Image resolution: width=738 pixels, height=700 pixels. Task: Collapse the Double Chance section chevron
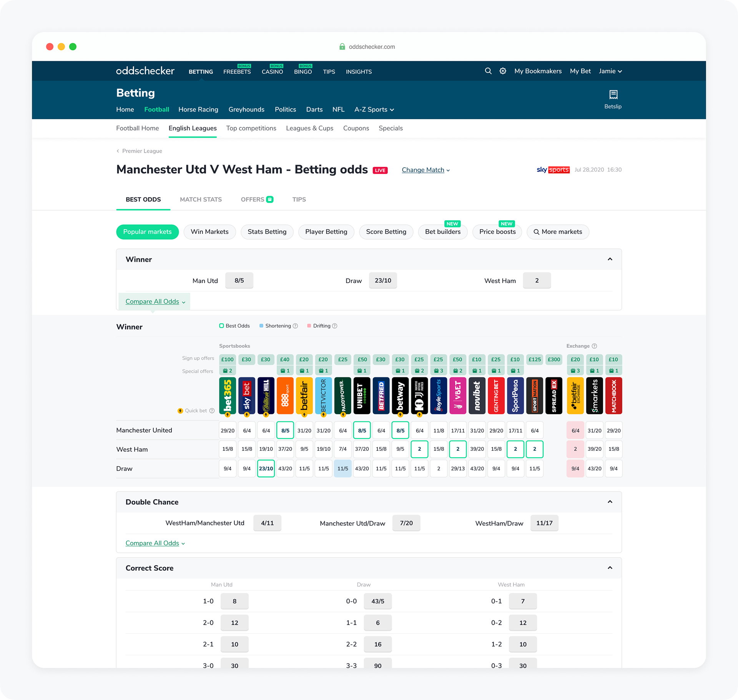click(x=610, y=502)
